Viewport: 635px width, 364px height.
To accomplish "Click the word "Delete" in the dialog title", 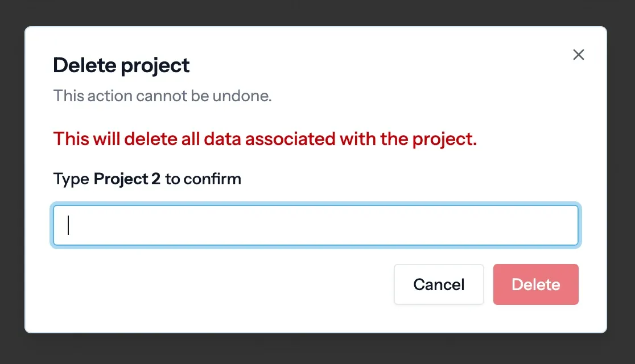I will [x=85, y=65].
